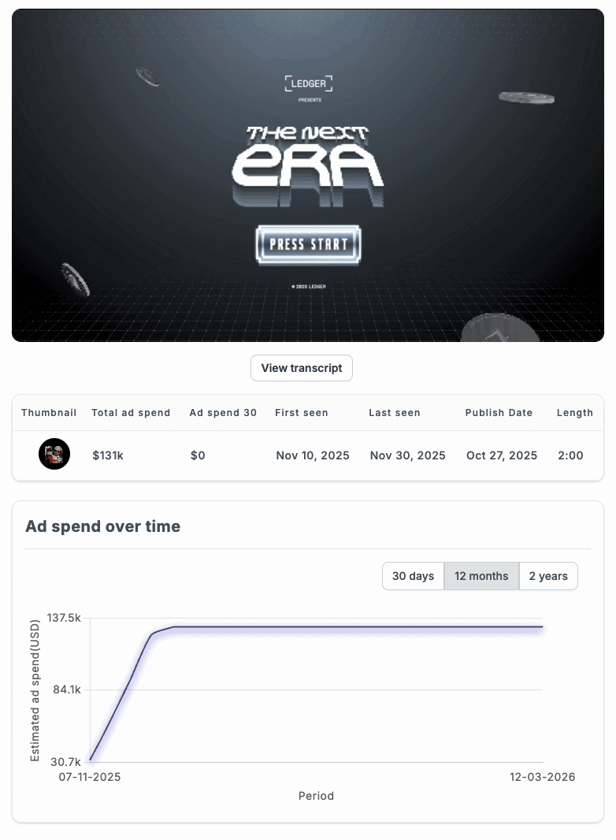Click the Last seen column header
Screen dimensions: 616x840
tap(394, 412)
